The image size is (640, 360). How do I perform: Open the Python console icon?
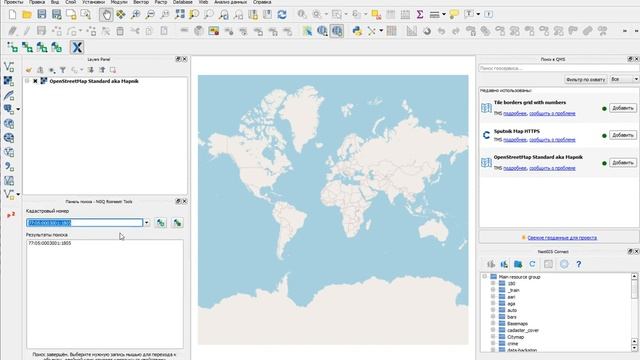click(x=357, y=31)
